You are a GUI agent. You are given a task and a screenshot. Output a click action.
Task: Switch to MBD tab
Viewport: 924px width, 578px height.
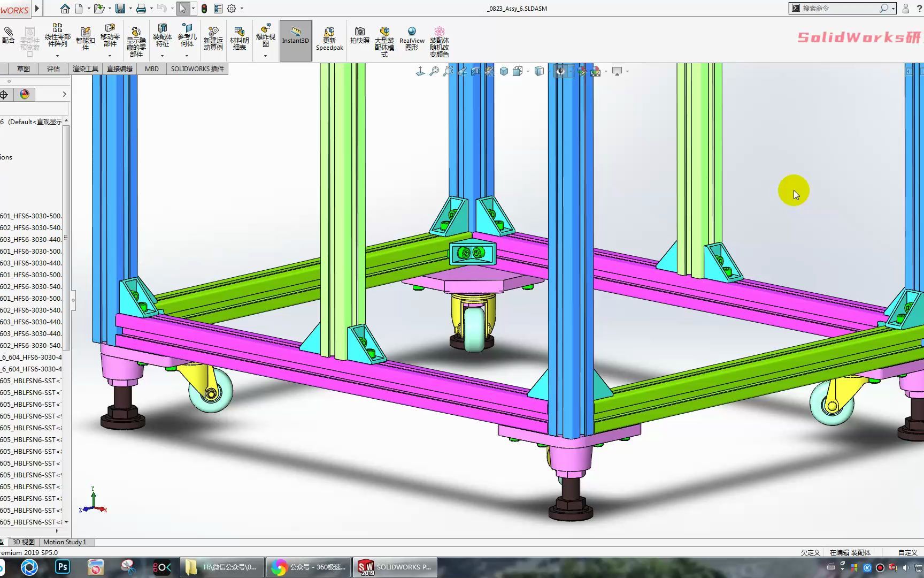pyautogui.click(x=152, y=69)
